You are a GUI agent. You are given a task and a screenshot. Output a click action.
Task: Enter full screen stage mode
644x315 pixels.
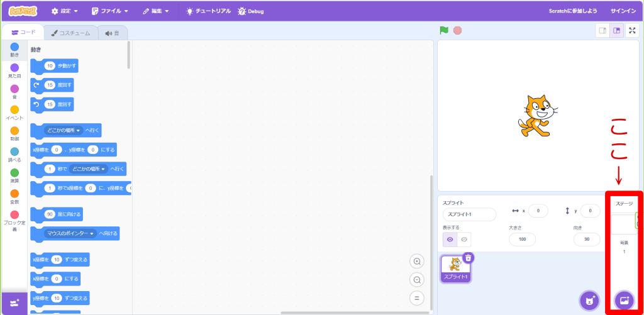(x=632, y=30)
